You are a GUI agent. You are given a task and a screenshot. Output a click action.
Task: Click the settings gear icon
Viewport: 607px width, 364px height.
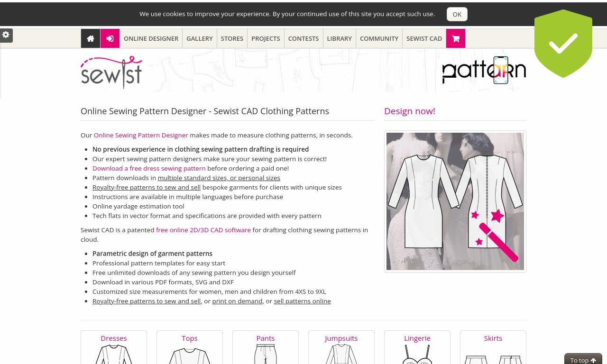click(6, 35)
